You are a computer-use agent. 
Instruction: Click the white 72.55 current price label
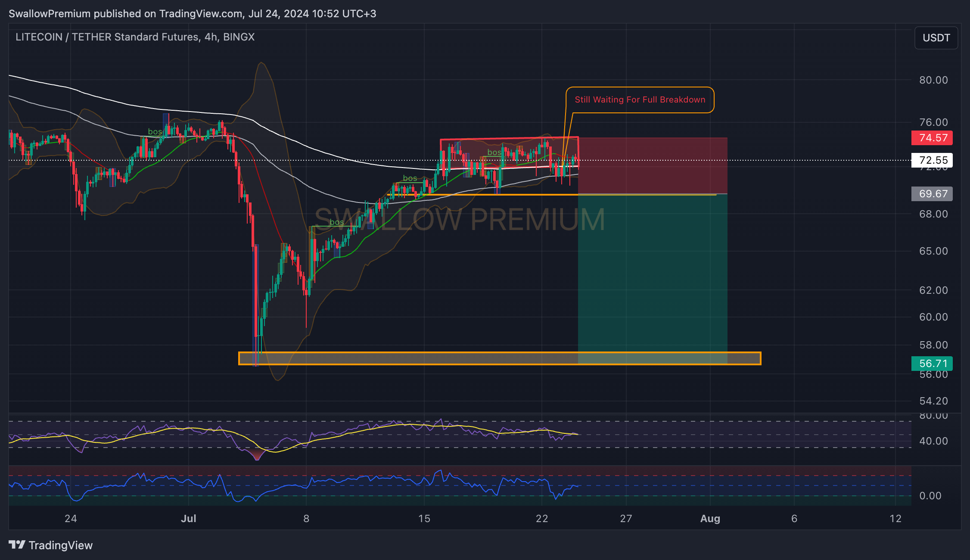(932, 160)
